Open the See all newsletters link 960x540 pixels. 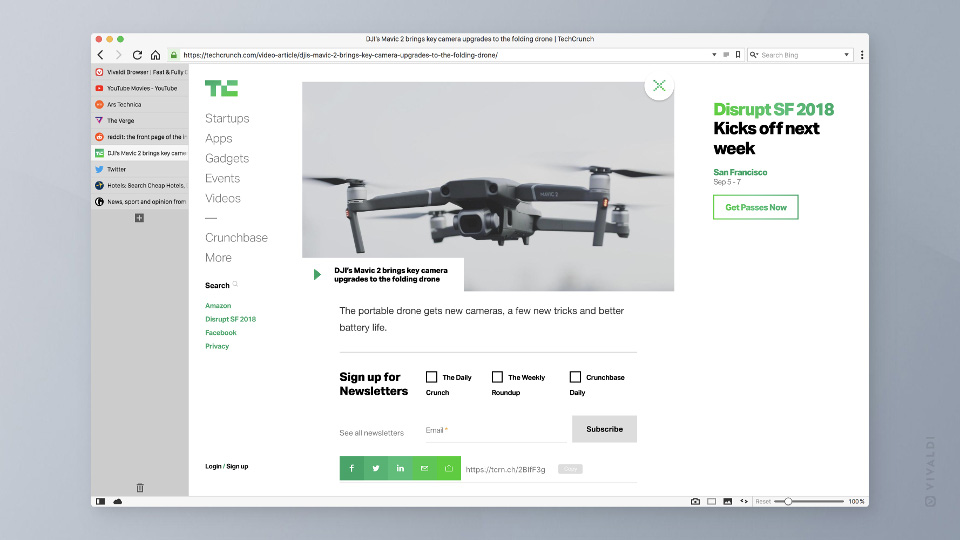point(372,433)
